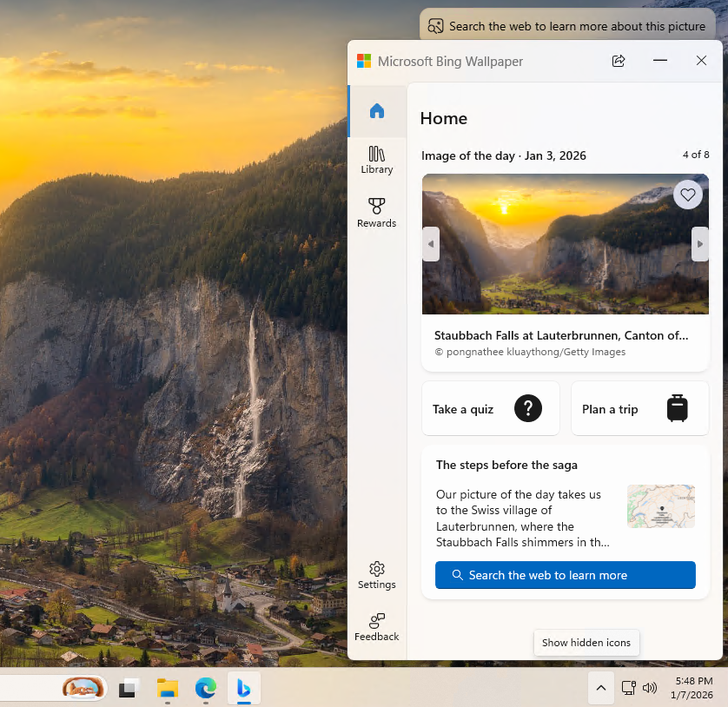Screen dimensions: 728x707
Task: Click Search the web to learn more
Action: [x=565, y=575]
